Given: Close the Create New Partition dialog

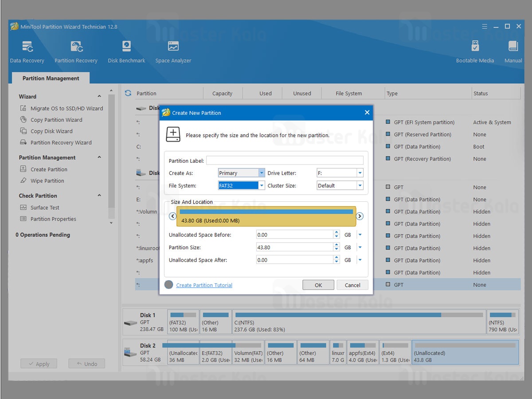Looking at the screenshot, I should (x=367, y=113).
